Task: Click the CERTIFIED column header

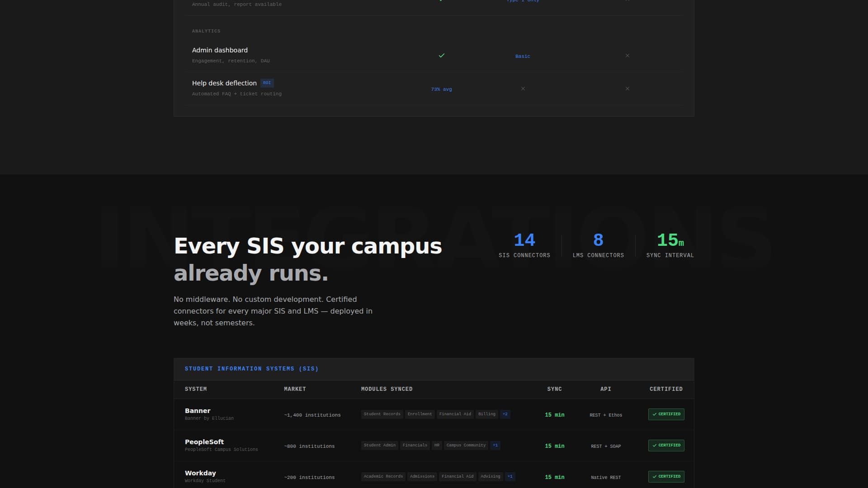Action: point(666,389)
